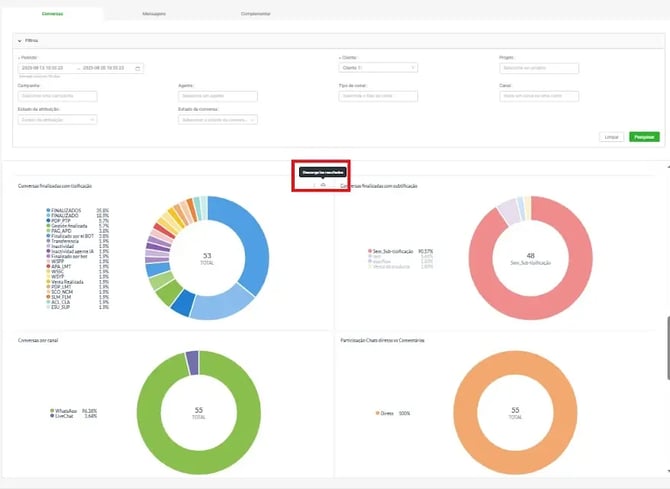Collapse the Filtros panel arrow

[20, 41]
